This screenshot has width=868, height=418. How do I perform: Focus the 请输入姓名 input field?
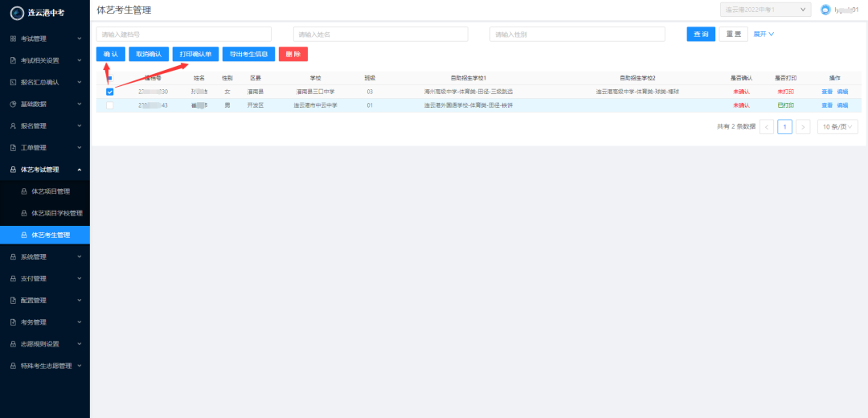point(381,34)
